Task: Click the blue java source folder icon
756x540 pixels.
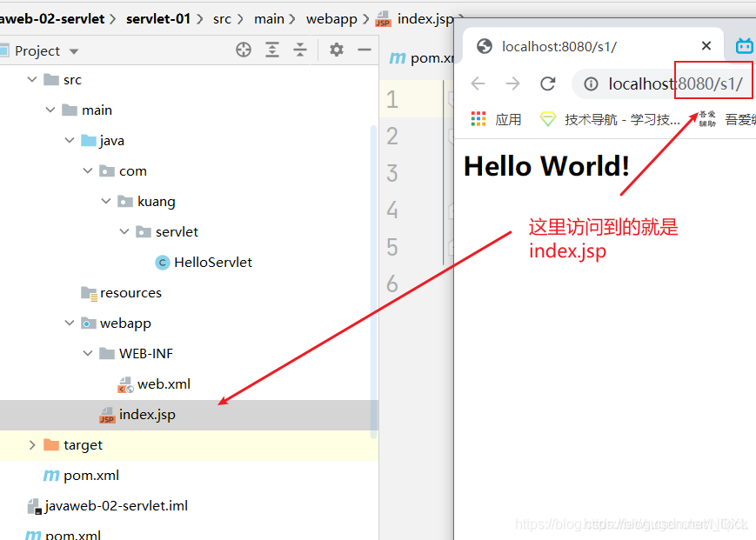Action: (89, 140)
